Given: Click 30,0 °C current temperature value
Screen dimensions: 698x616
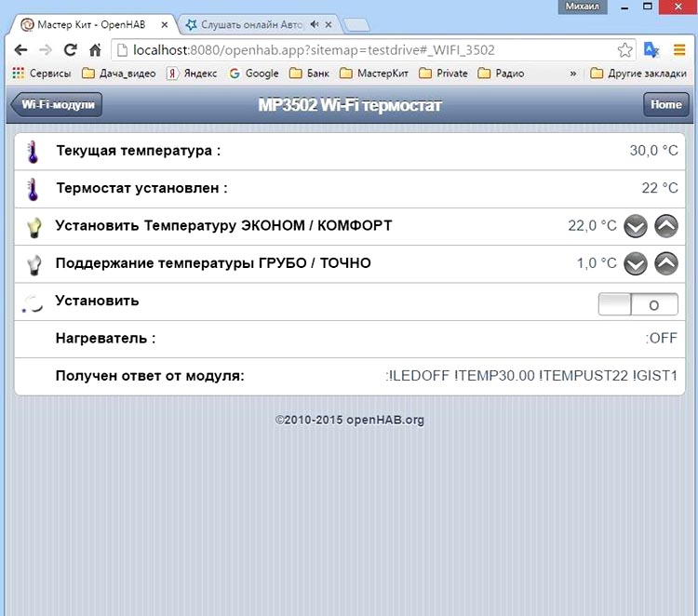Looking at the screenshot, I should click(653, 151).
